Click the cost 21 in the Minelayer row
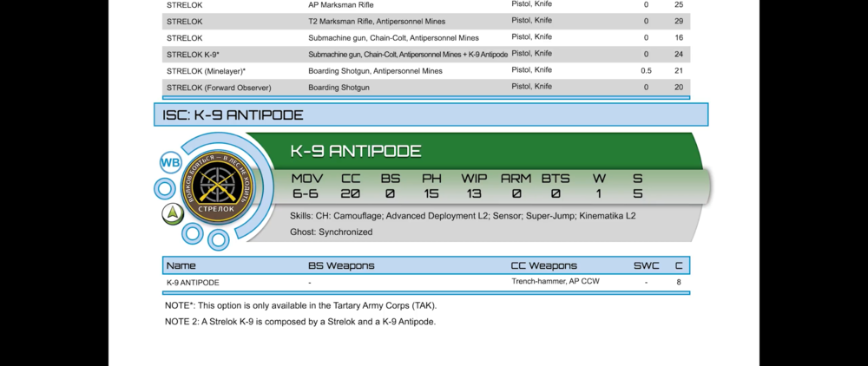The width and height of the screenshot is (868, 366). click(679, 71)
